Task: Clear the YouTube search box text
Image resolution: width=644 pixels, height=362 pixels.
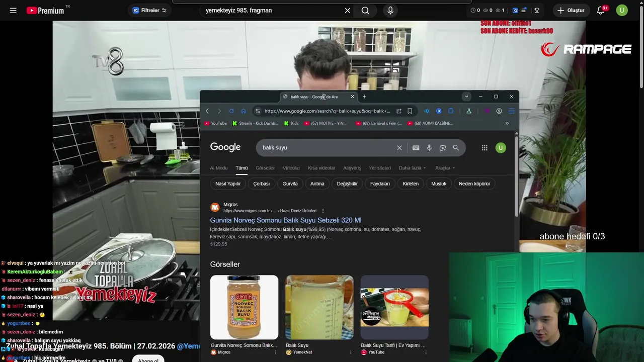Action: pos(347,10)
